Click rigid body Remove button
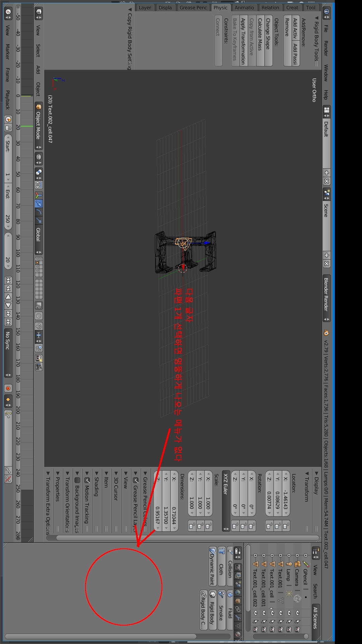The image size is (362, 644). point(287,40)
